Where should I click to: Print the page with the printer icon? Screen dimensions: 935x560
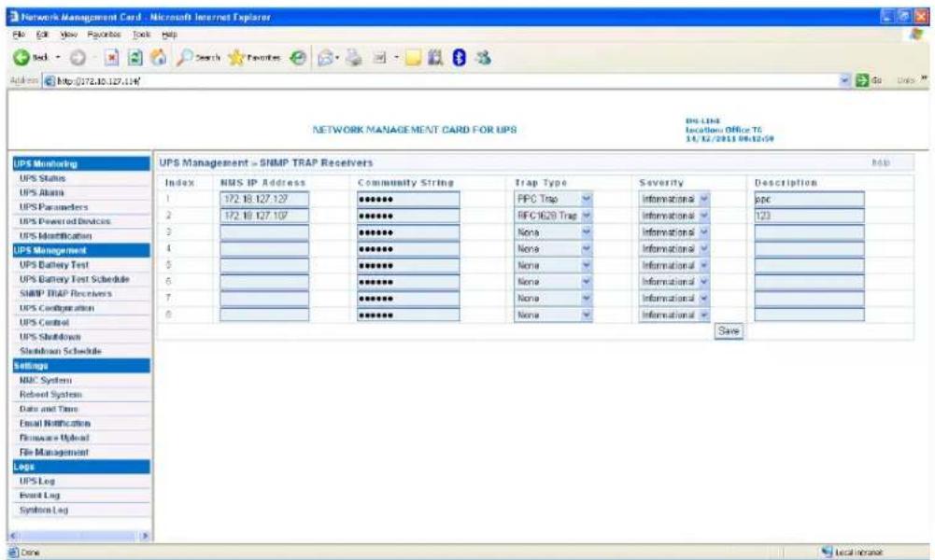(x=354, y=57)
